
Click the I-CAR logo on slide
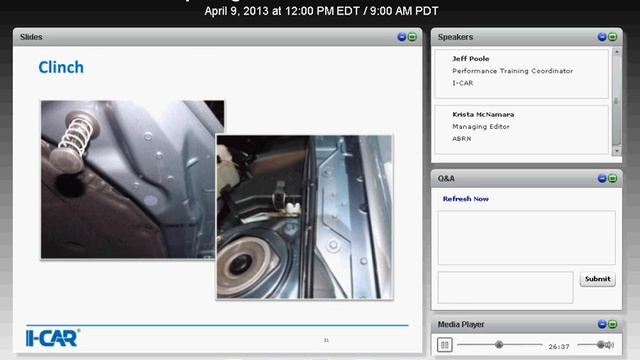pos(53,338)
